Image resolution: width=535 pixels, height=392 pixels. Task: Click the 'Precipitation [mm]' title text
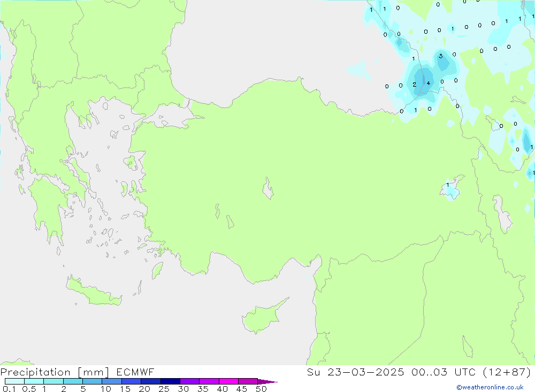point(55,372)
